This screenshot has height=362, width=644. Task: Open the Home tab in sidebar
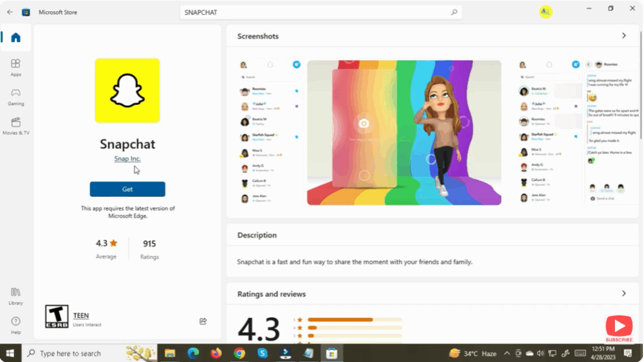click(16, 38)
